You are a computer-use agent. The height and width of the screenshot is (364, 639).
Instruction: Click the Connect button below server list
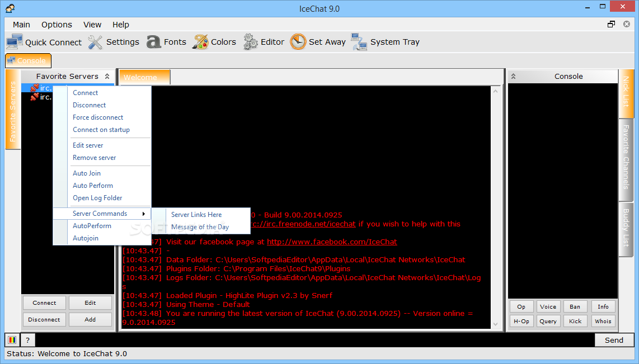point(44,303)
